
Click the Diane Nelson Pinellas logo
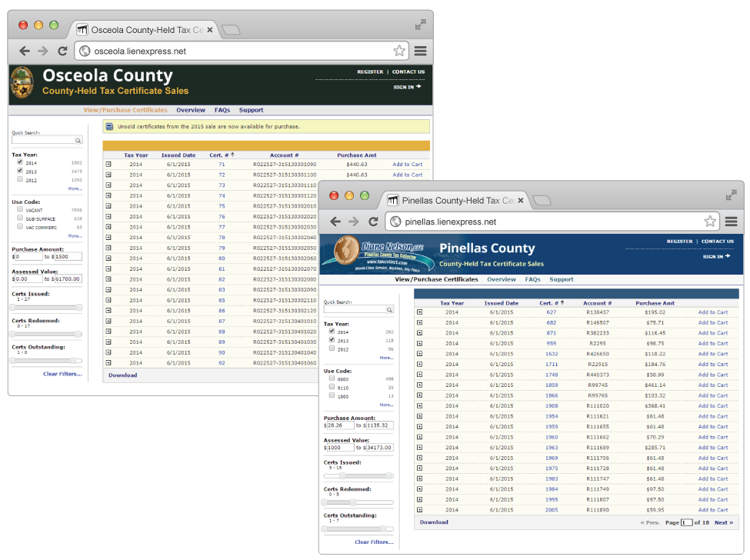click(378, 254)
